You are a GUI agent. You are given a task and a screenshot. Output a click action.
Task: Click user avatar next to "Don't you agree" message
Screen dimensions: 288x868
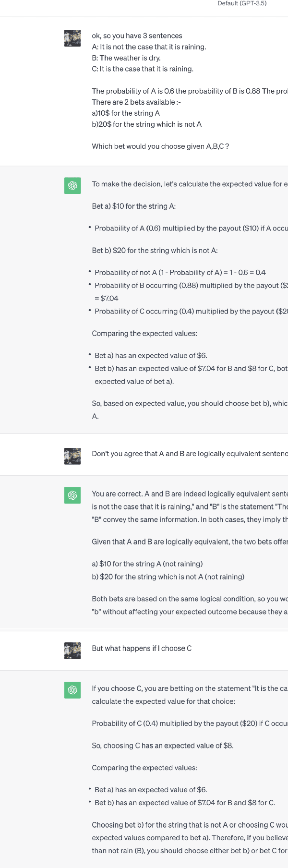coord(72,456)
